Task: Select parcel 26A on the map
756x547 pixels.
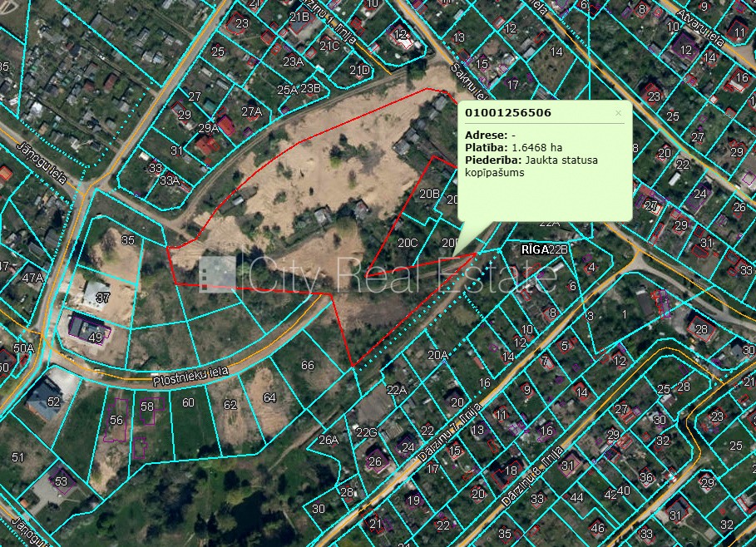Action: (329, 440)
